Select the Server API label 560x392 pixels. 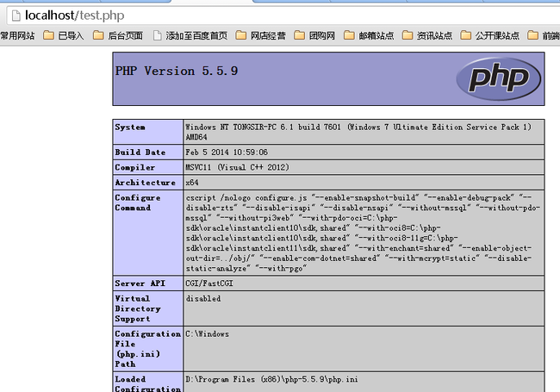click(x=140, y=283)
